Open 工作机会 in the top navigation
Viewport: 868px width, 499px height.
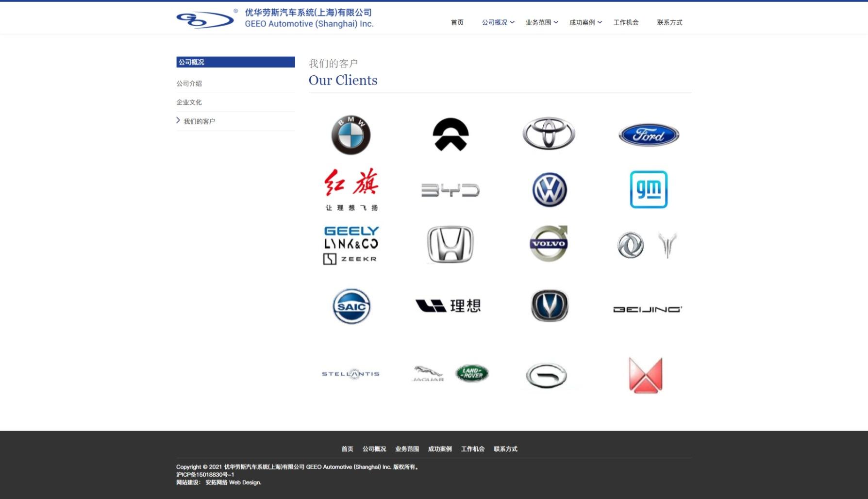626,22
